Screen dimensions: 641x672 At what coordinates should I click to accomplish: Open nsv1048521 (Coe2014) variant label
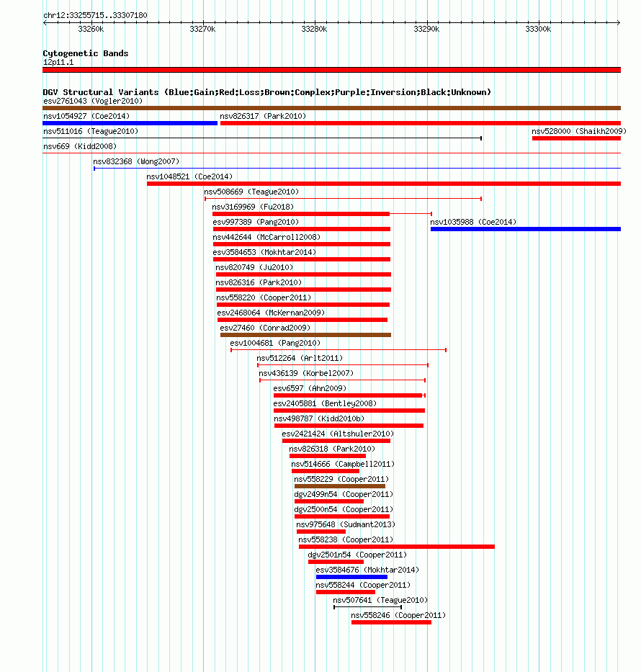click(189, 176)
